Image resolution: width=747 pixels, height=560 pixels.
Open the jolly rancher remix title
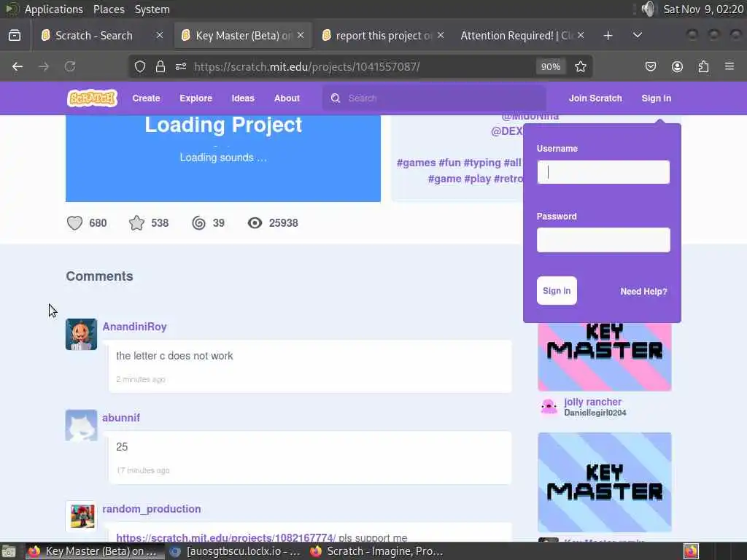pyautogui.click(x=592, y=402)
